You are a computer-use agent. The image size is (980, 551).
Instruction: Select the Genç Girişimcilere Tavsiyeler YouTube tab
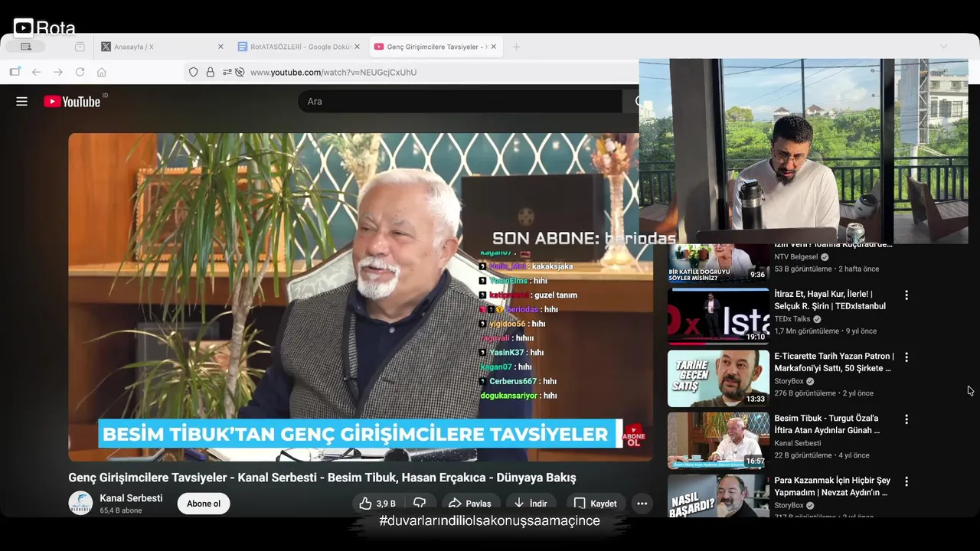[x=435, y=47]
